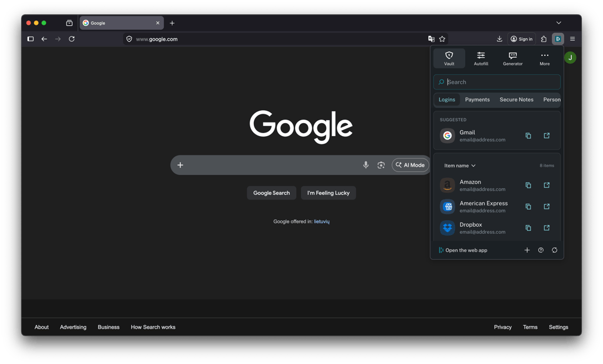Click the green J account avatar

tap(570, 58)
